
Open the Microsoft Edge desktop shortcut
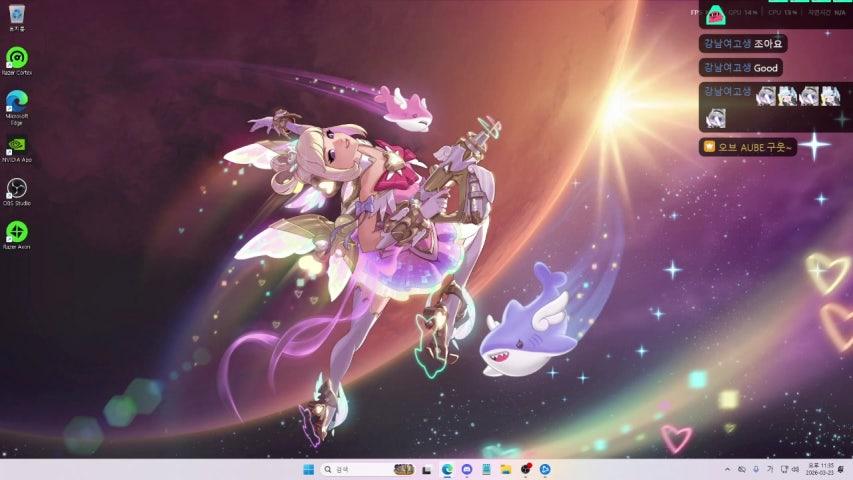pyautogui.click(x=17, y=102)
